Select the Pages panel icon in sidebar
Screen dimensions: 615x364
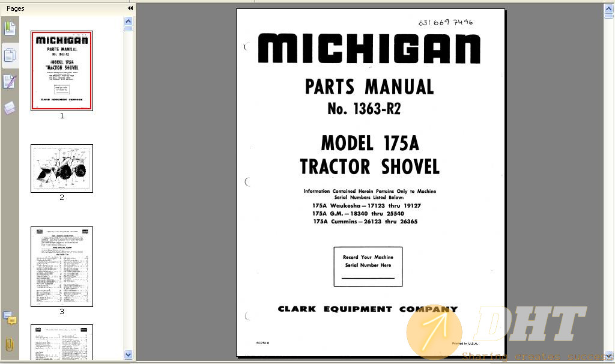10,55
